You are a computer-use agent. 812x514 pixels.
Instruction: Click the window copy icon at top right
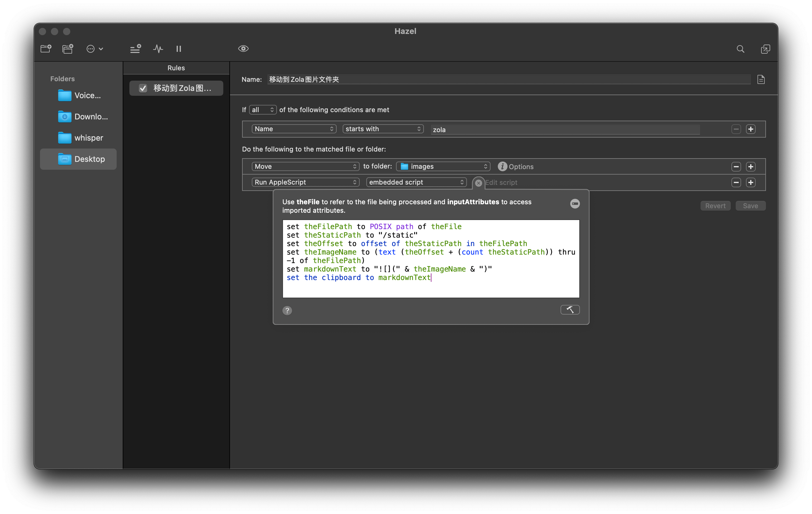765,49
